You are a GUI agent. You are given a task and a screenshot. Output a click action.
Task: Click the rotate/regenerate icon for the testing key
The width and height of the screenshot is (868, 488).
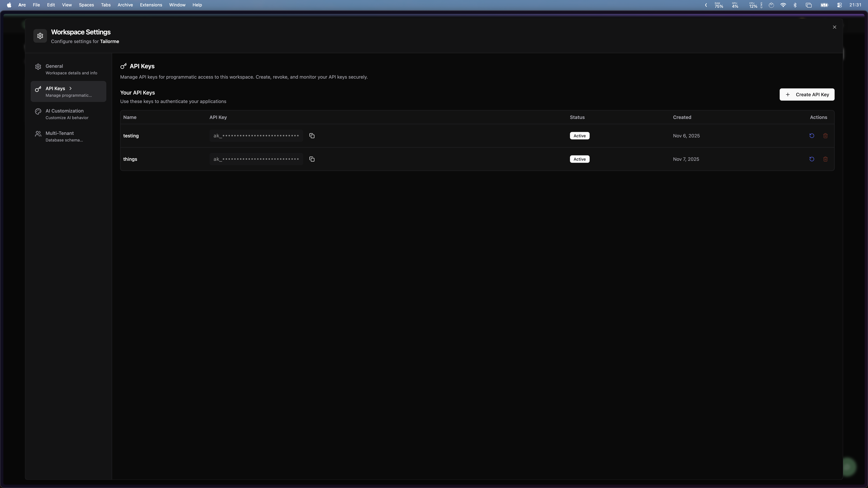pyautogui.click(x=811, y=136)
